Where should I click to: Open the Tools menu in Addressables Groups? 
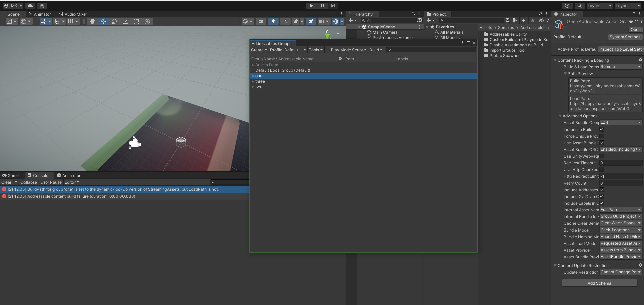tap(315, 50)
